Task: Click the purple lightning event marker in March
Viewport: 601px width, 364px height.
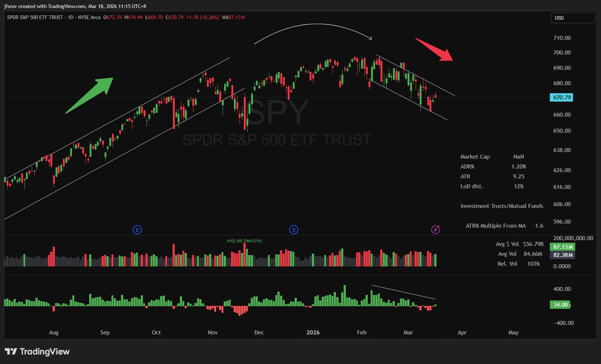Action: (x=435, y=230)
